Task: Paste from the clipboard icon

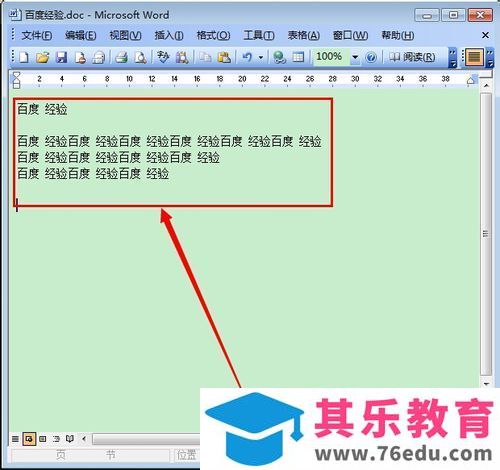Action: [x=224, y=57]
